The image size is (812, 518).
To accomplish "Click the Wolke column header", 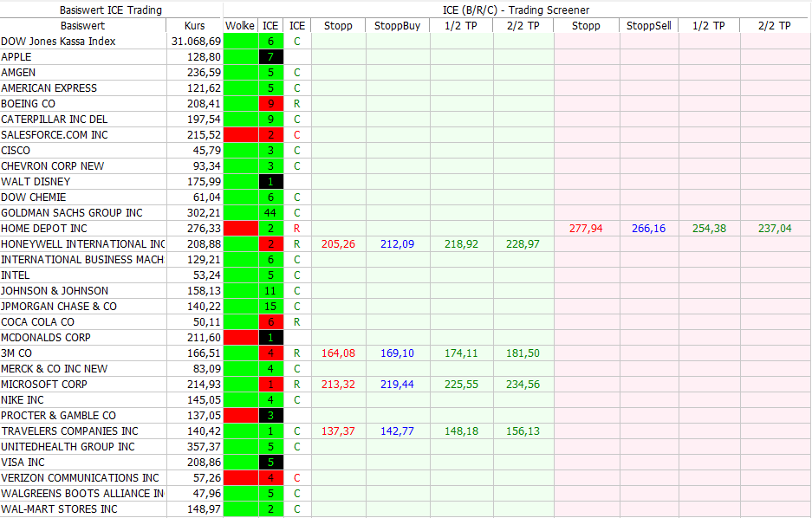I will pyautogui.click(x=240, y=26).
